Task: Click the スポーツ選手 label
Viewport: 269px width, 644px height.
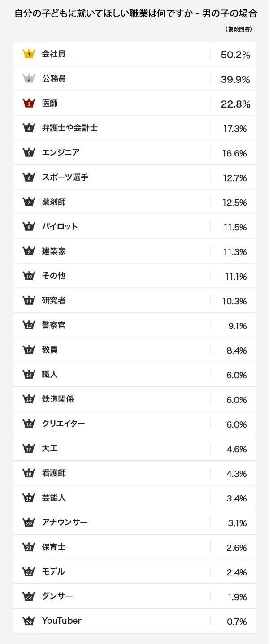Action: tap(65, 177)
